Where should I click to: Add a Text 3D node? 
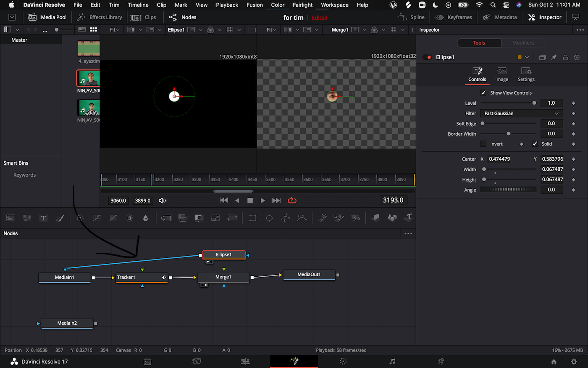pyautogui.click(x=408, y=218)
